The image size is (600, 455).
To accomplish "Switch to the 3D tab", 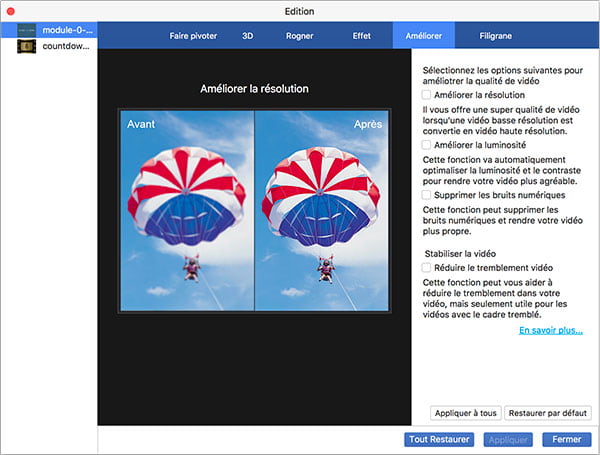I will click(247, 35).
